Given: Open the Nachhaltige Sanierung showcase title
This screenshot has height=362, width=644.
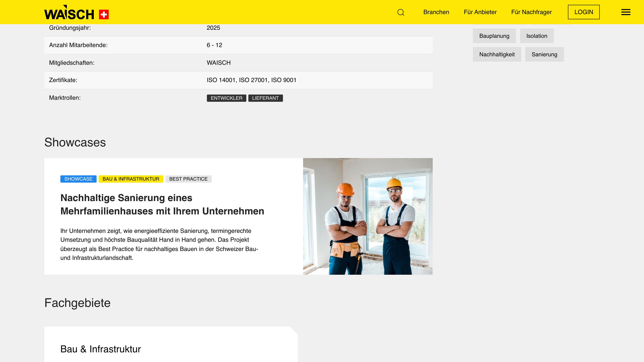Looking at the screenshot, I should point(162,204).
